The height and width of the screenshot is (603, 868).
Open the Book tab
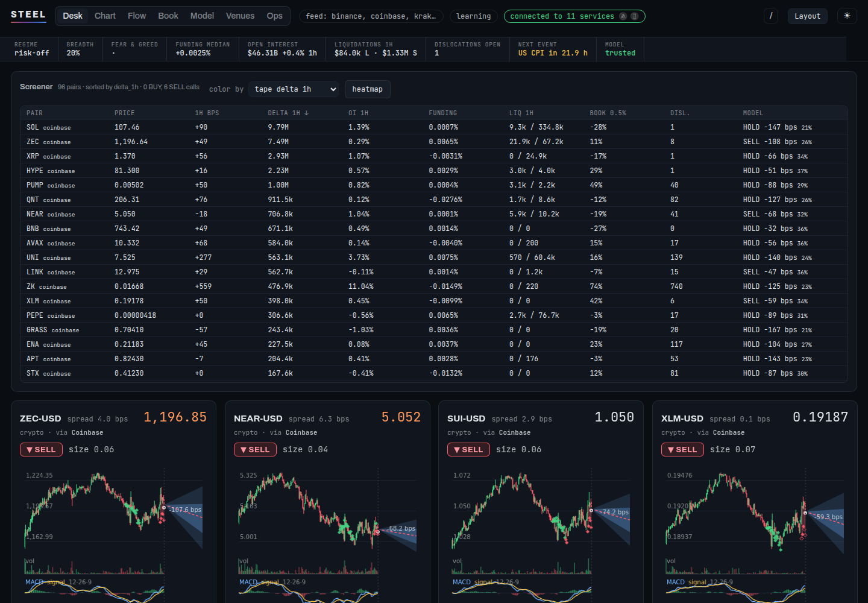click(x=168, y=16)
